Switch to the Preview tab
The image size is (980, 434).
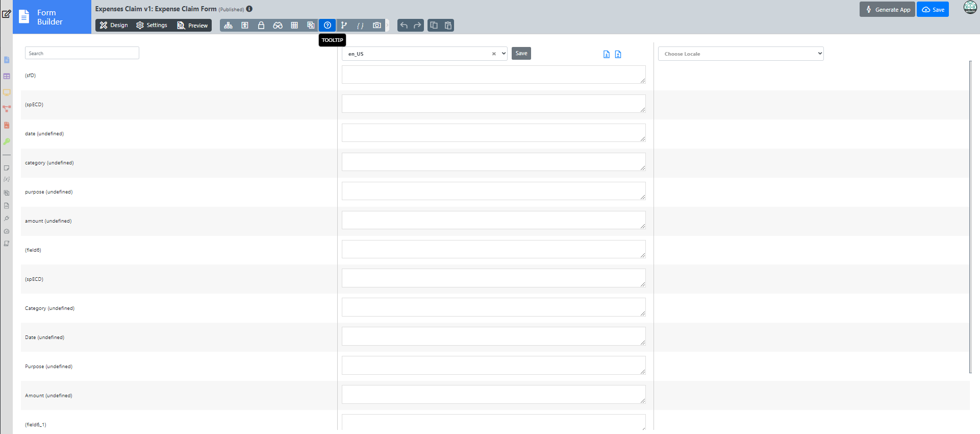(x=192, y=26)
